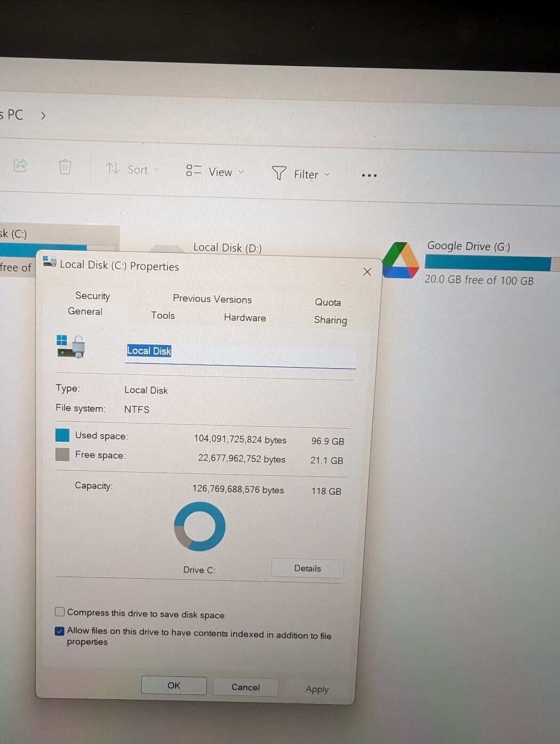Uncheck Allow files to be indexed checkbox
The image size is (560, 744).
(x=60, y=631)
